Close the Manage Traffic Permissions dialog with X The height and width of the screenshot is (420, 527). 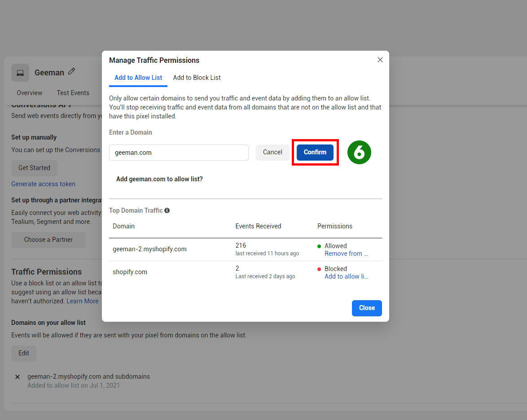coord(380,60)
